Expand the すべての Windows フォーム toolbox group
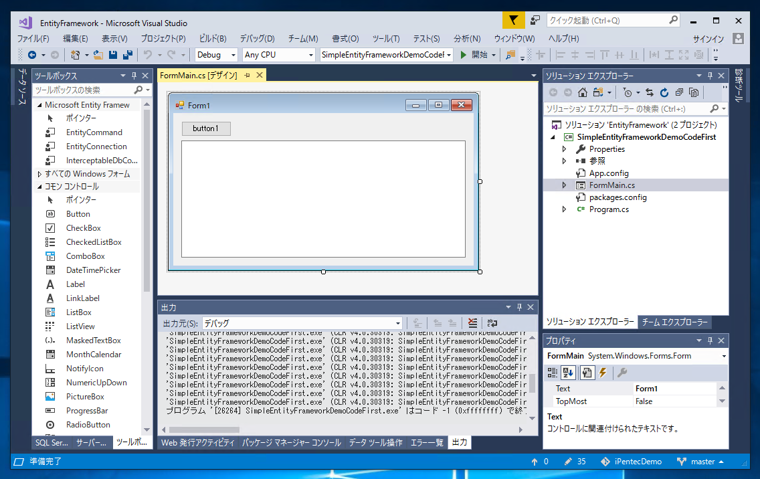The width and height of the screenshot is (760, 479). click(39, 174)
